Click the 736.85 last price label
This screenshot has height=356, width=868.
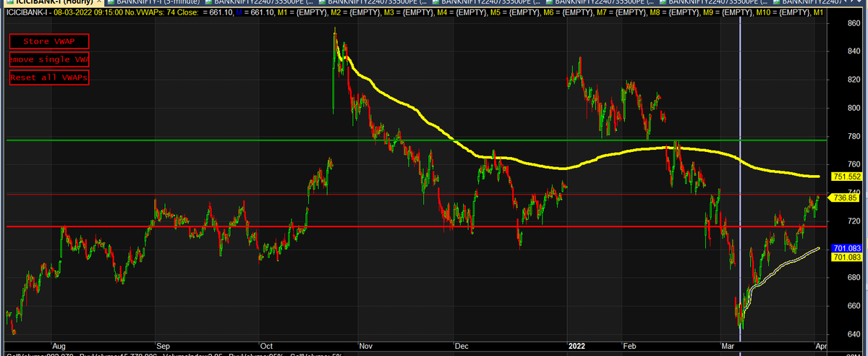coord(846,198)
